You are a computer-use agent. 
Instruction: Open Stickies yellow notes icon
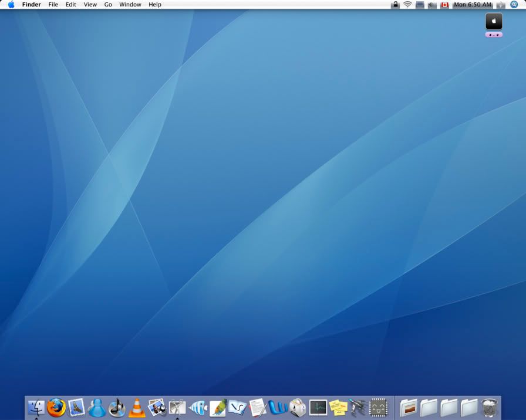[x=338, y=407]
